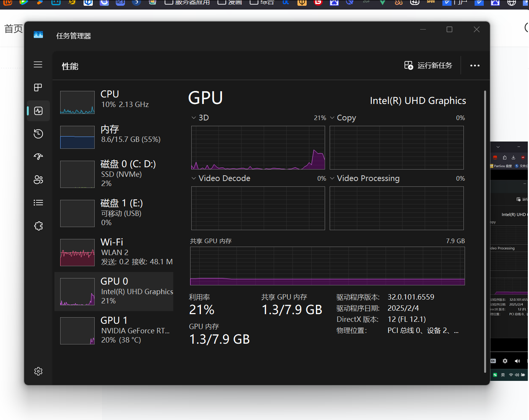
Task: Click the driver version 32.0.101.6559 value
Action: point(411,297)
